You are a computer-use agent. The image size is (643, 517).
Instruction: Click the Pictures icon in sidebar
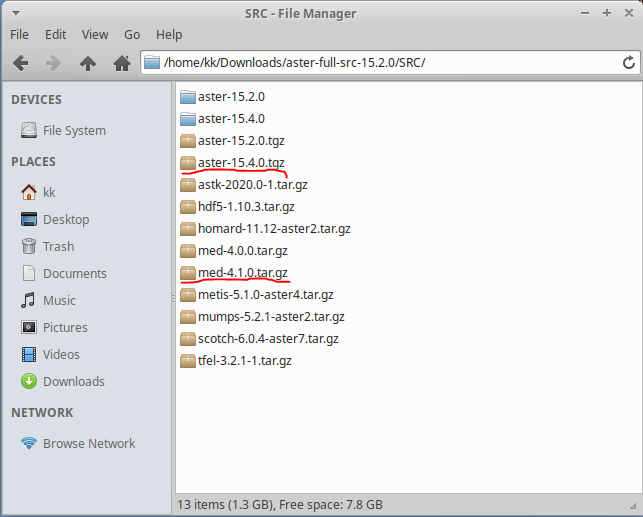29,327
